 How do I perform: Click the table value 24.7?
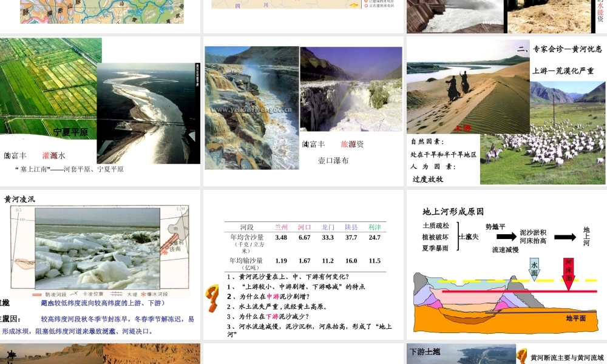click(x=375, y=237)
